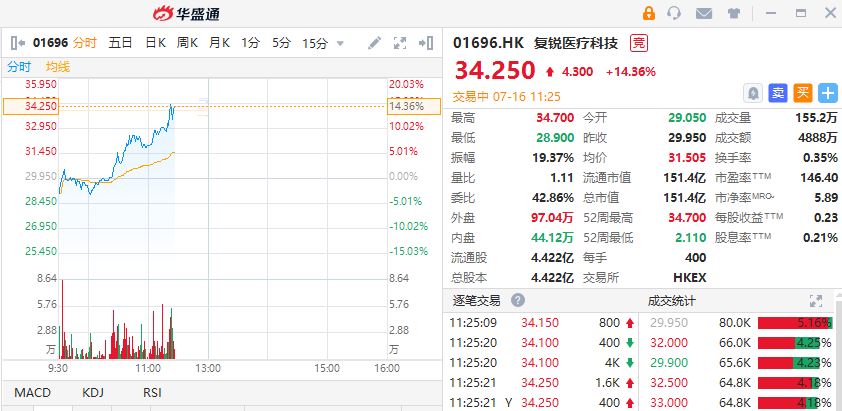Click the 成交量 value 155.2万
This screenshot has height=411, width=842.
[816, 118]
